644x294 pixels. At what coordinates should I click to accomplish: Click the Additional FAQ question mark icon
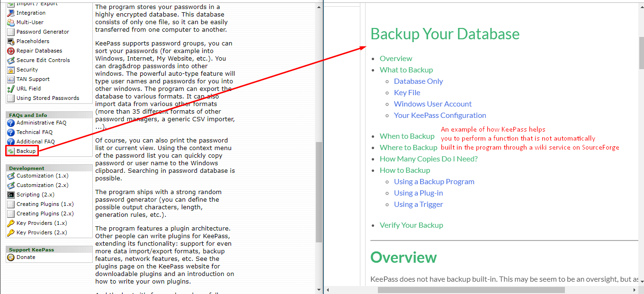click(x=11, y=142)
